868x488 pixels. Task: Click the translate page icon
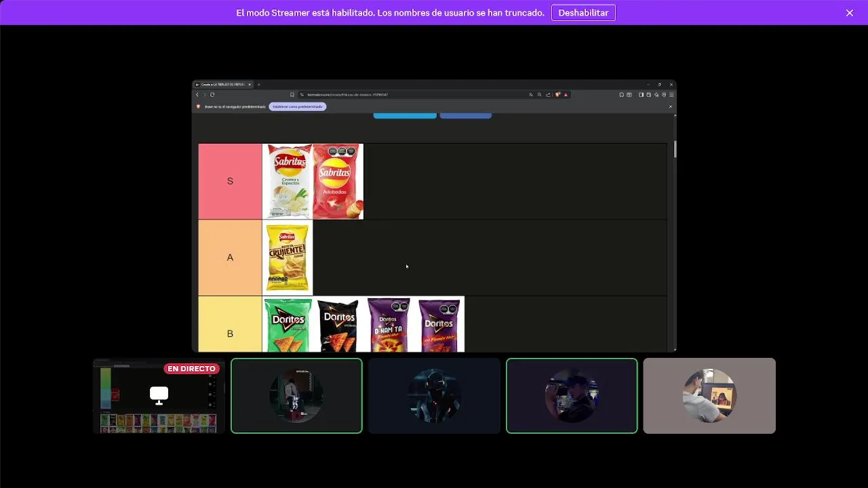point(531,95)
